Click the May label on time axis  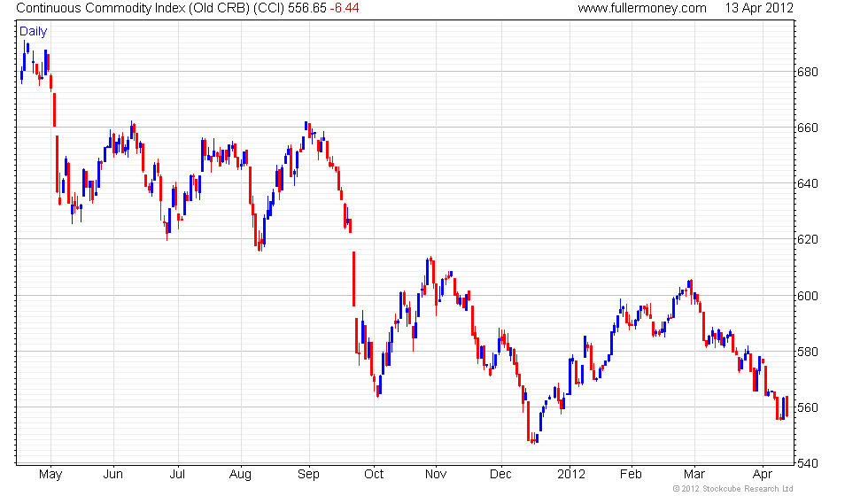coord(50,475)
